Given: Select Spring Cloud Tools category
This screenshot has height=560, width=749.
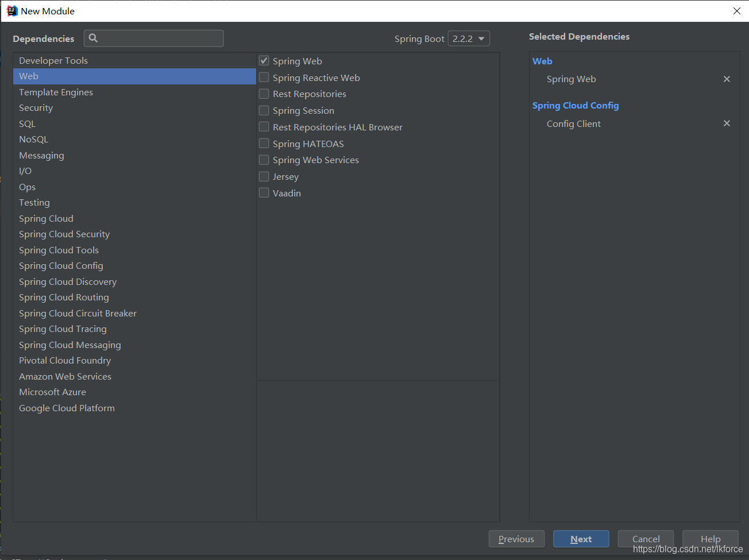Looking at the screenshot, I should tap(134, 250).
